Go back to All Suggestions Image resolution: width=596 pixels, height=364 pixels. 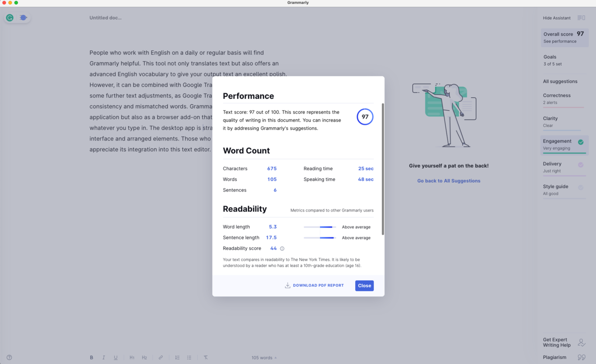(x=449, y=181)
